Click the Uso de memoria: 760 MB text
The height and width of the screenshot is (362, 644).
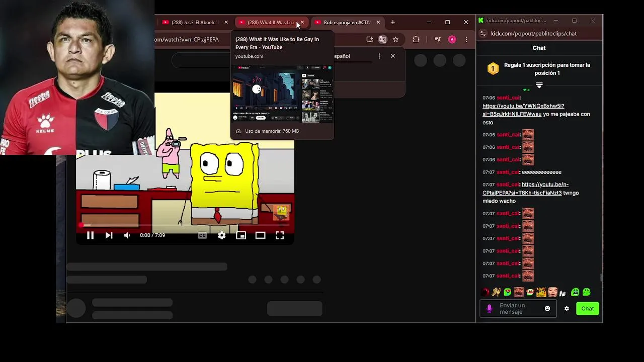272,131
